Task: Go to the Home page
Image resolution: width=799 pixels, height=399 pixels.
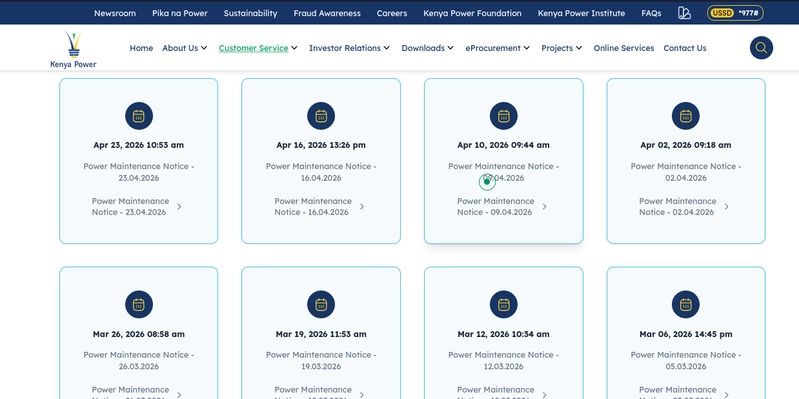Action: pos(141,48)
